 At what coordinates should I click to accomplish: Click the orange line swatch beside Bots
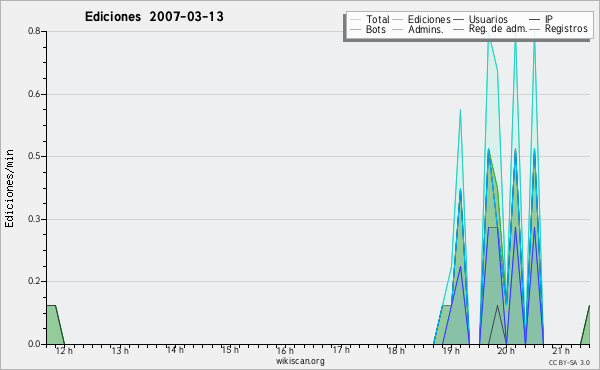tap(355, 29)
